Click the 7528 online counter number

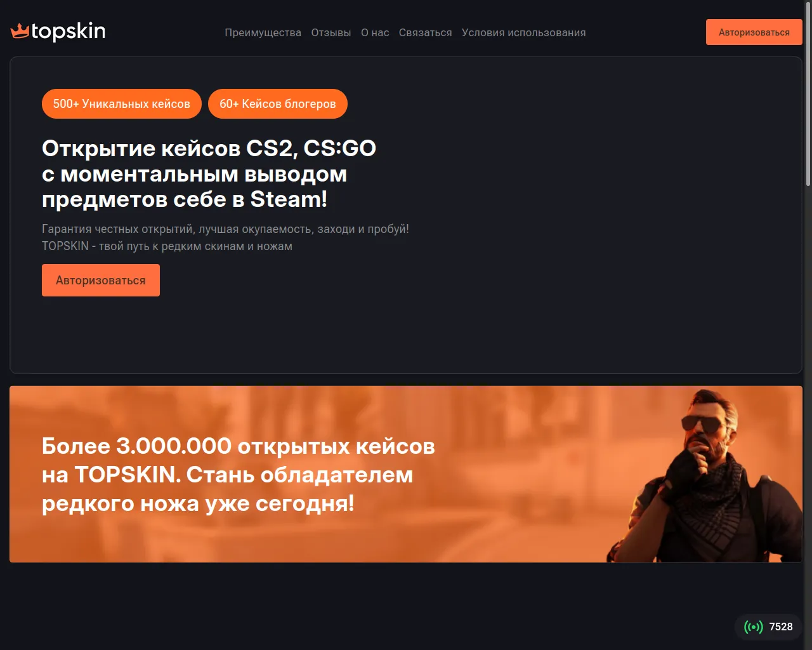[x=781, y=627]
